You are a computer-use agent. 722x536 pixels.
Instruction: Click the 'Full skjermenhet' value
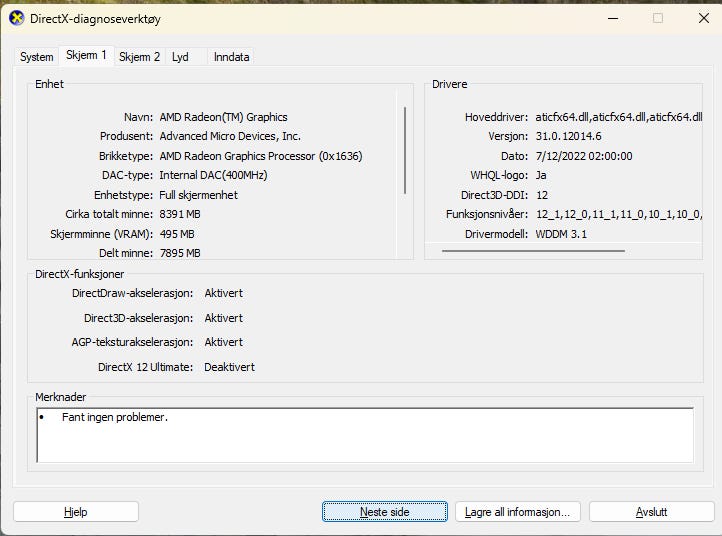point(198,195)
